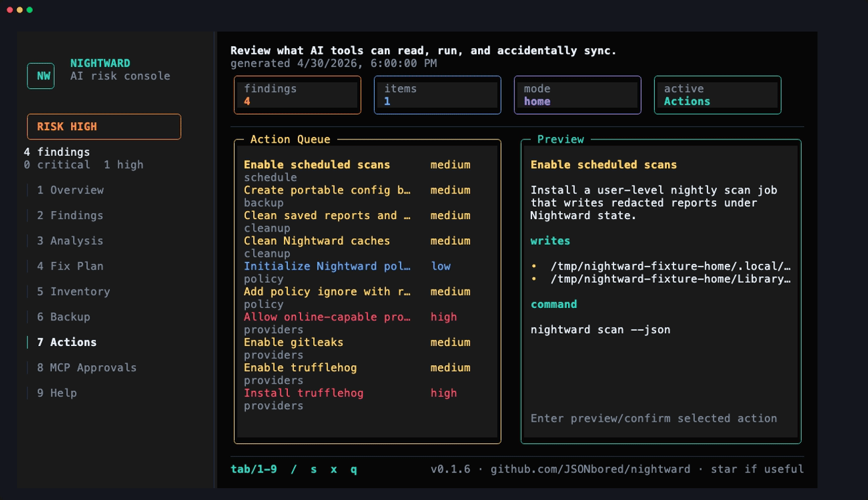The image size is (868, 500).
Task: Click the writes heading in Preview
Action: [x=550, y=241]
